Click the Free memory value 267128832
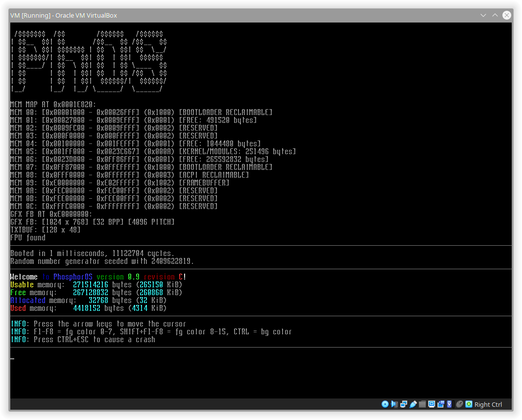The height and width of the screenshot is (420, 522). (91, 293)
